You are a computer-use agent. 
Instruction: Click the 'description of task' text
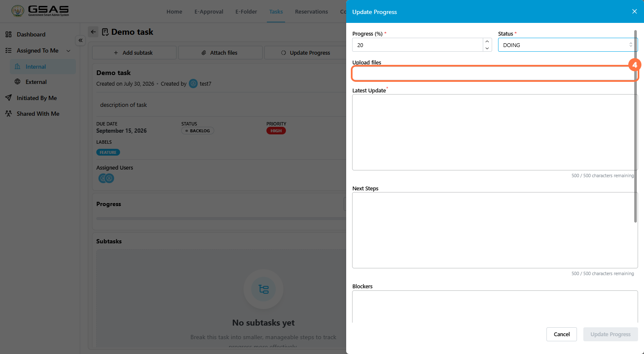pyautogui.click(x=123, y=105)
